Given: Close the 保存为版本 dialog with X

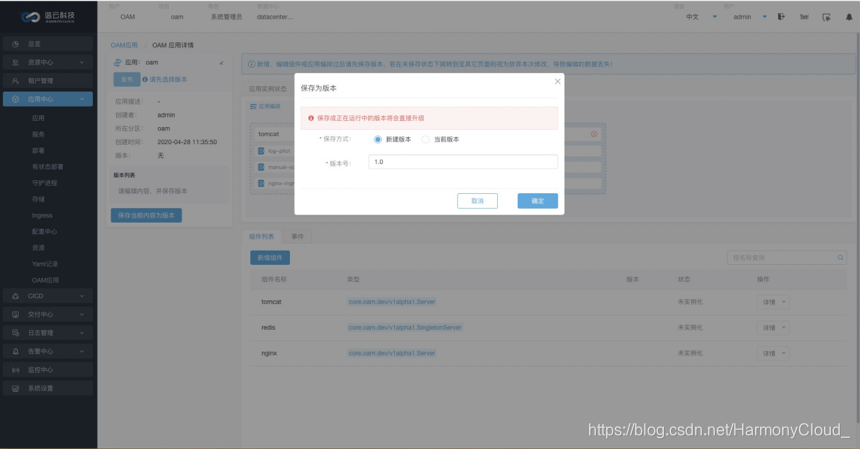Looking at the screenshot, I should 557,81.
